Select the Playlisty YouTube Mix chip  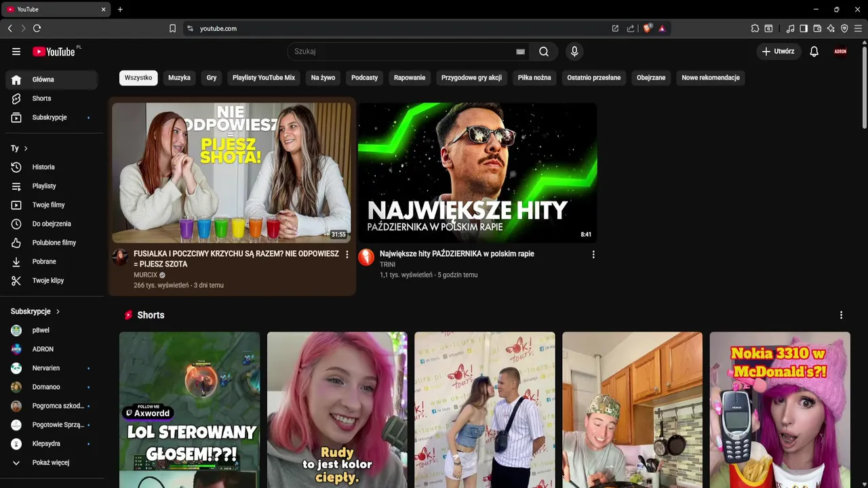[x=264, y=78]
